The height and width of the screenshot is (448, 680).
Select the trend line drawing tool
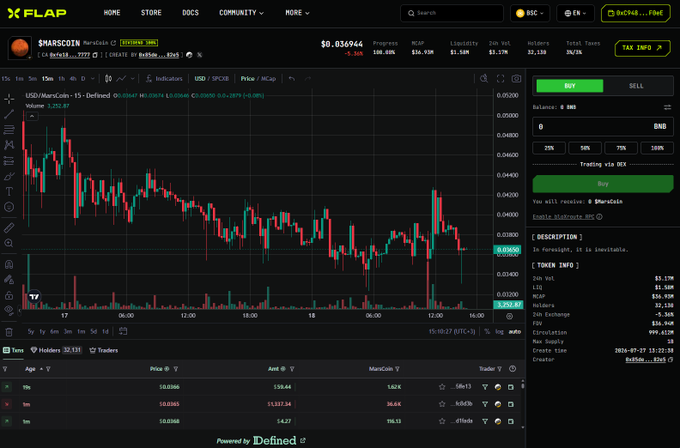[9, 114]
